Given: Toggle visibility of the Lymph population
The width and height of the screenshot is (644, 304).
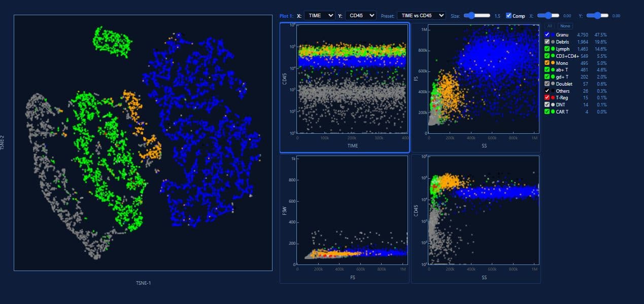Looking at the screenshot, I should click(547, 49).
